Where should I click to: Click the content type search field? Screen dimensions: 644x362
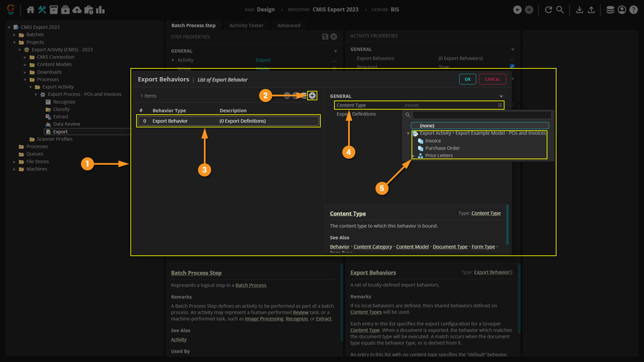coord(482,115)
